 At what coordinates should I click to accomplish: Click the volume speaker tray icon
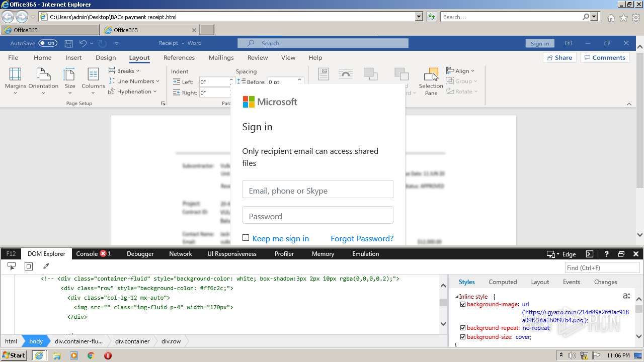(572, 355)
